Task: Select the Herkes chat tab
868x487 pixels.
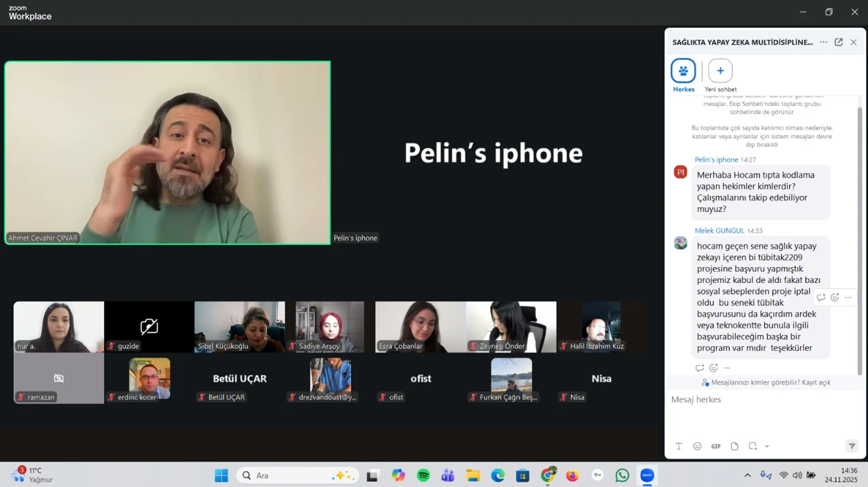Action: pos(683,71)
